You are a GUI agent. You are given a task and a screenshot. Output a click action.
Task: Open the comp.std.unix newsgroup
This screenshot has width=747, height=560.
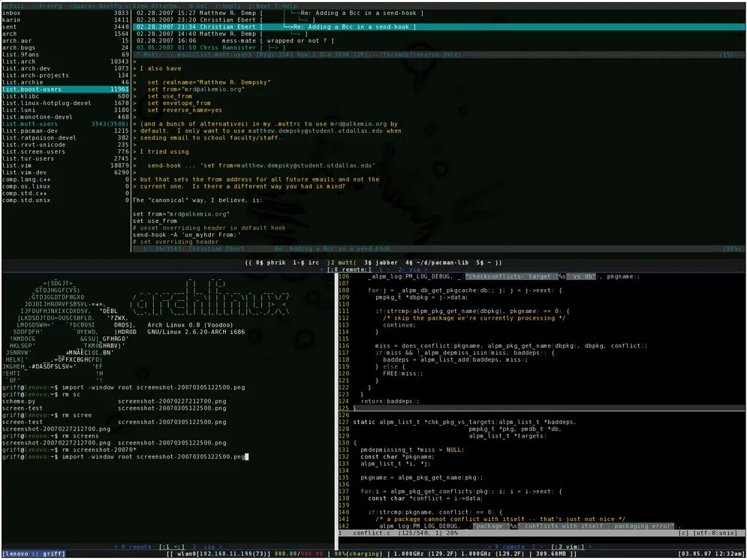[x=66, y=200]
